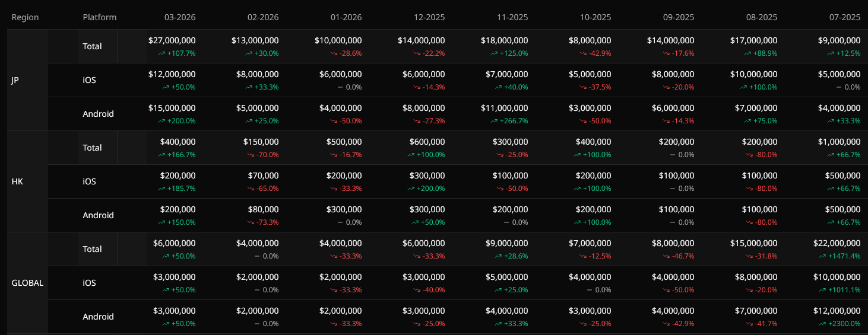This screenshot has width=868, height=335.
Task: Click the GLOBAL region cell
Action: (x=28, y=283)
